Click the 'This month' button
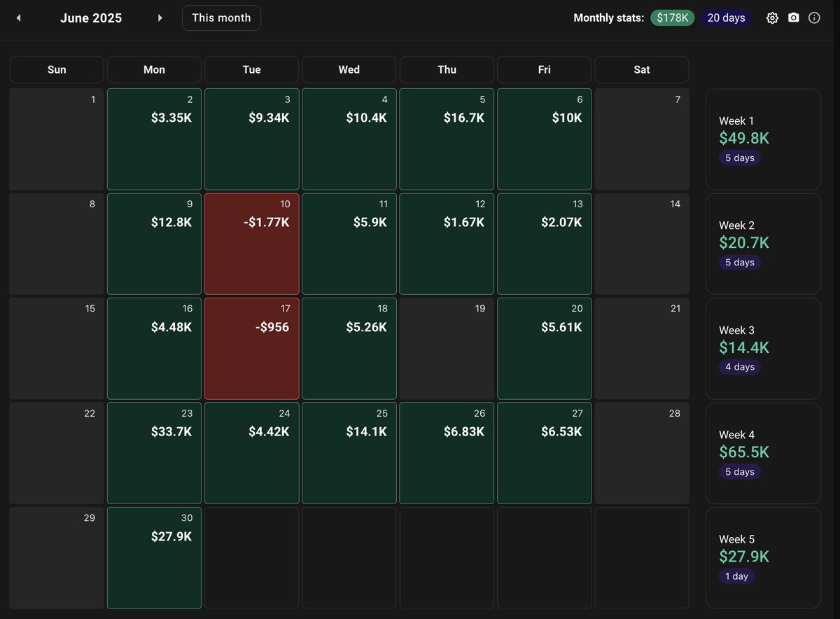 click(x=221, y=18)
